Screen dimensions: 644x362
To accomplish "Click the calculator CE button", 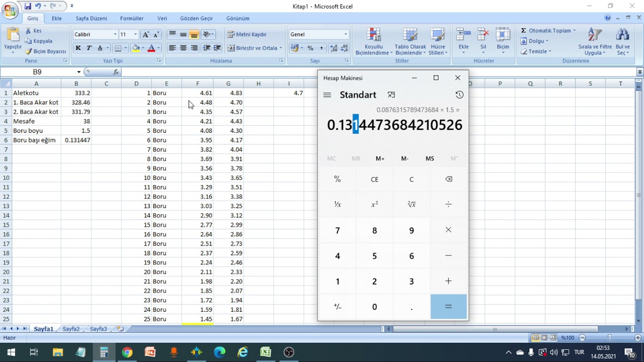I will click(374, 179).
